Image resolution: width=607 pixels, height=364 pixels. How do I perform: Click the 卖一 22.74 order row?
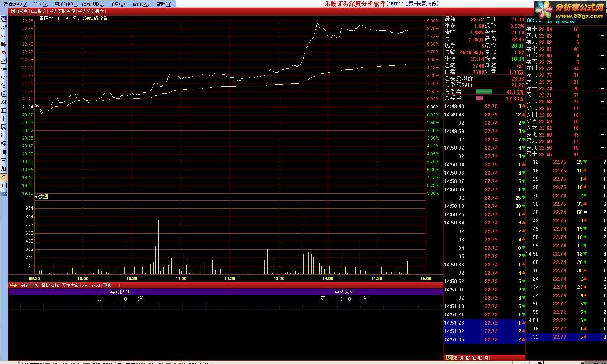565,89
